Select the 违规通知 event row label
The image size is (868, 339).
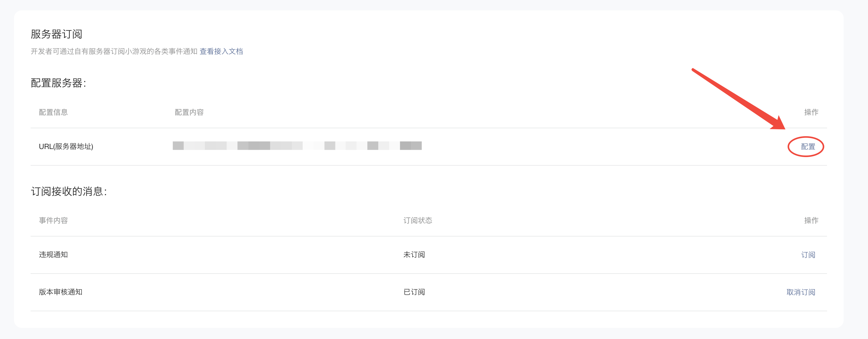(x=53, y=255)
